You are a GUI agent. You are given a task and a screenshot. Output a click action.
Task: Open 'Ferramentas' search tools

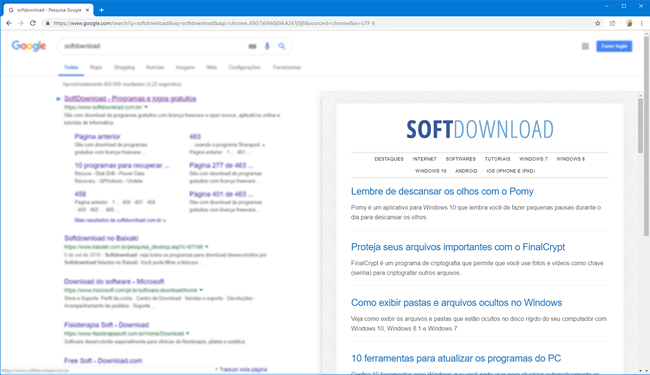click(x=287, y=67)
